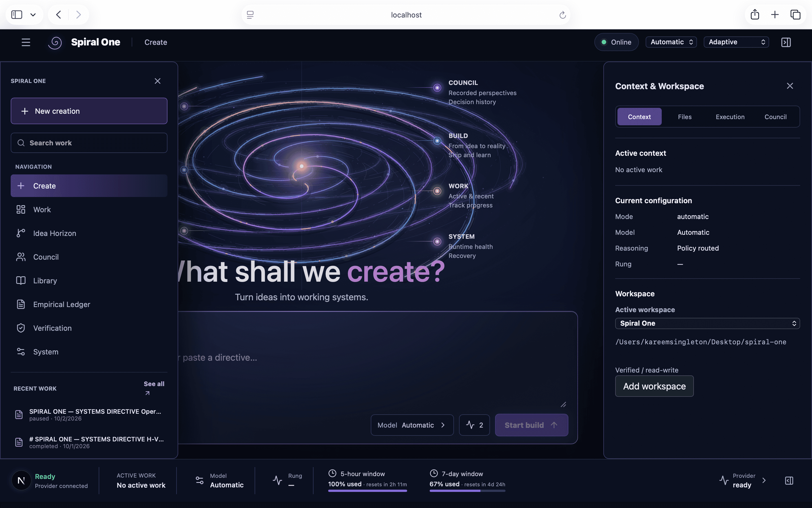Click the 7-day window usage bar
Image resolution: width=812 pixels, height=508 pixels.
[x=467, y=491]
